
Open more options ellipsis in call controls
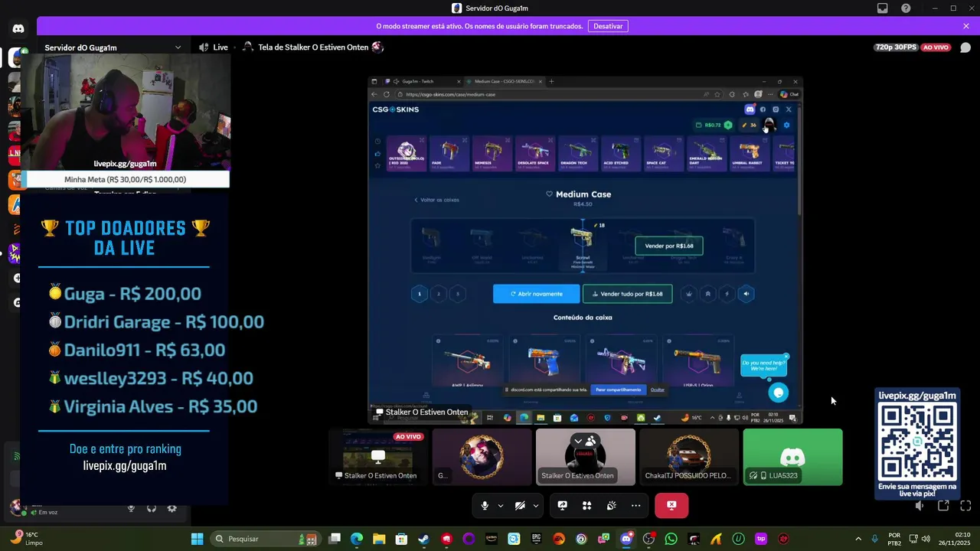[635, 506]
